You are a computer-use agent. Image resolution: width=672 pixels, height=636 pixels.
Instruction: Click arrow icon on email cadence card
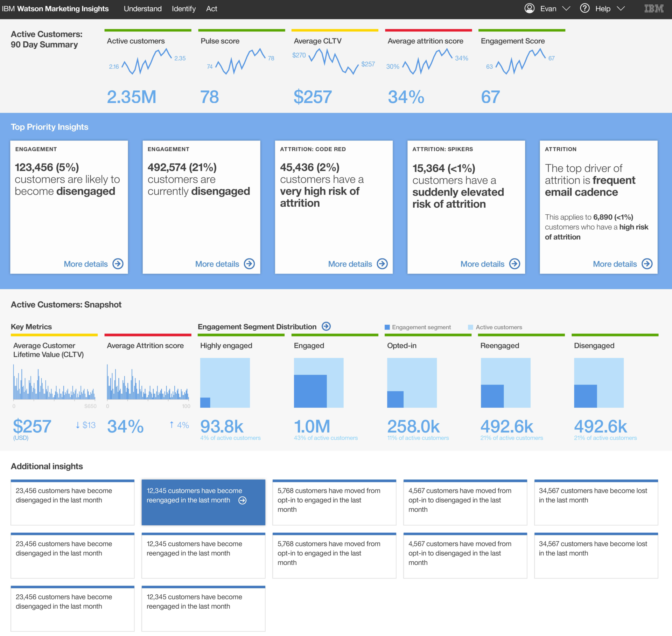(647, 264)
